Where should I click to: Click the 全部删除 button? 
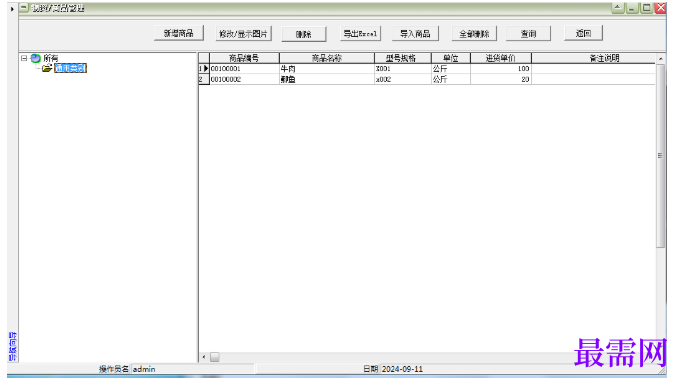[x=474, y=34]
